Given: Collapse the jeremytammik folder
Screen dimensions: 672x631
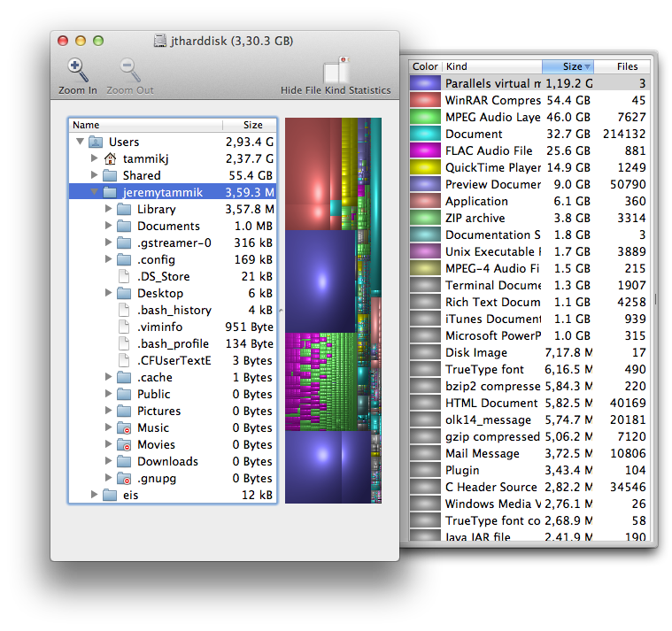Looking at the screenshot, I should (x=94, y=191).
